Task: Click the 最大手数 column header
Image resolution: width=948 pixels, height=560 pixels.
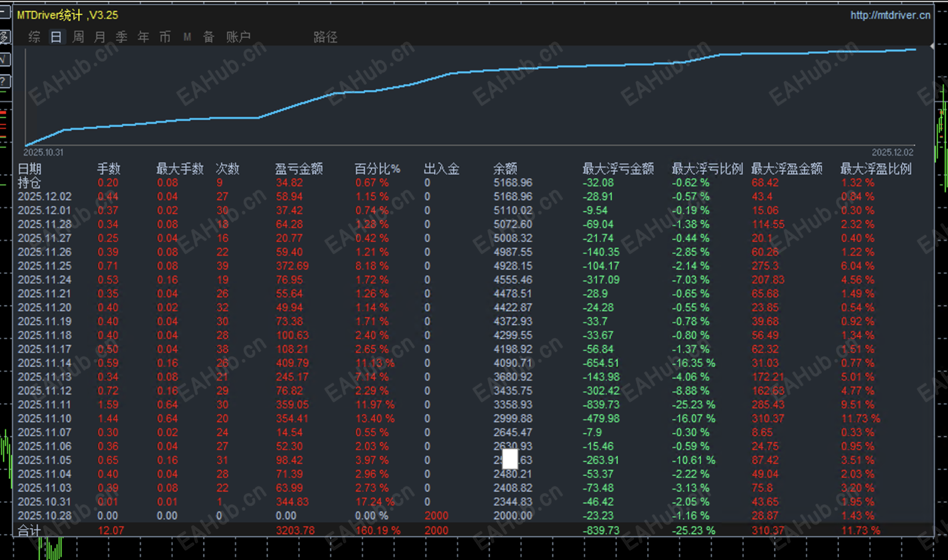Action: click(x=180, y=169)
